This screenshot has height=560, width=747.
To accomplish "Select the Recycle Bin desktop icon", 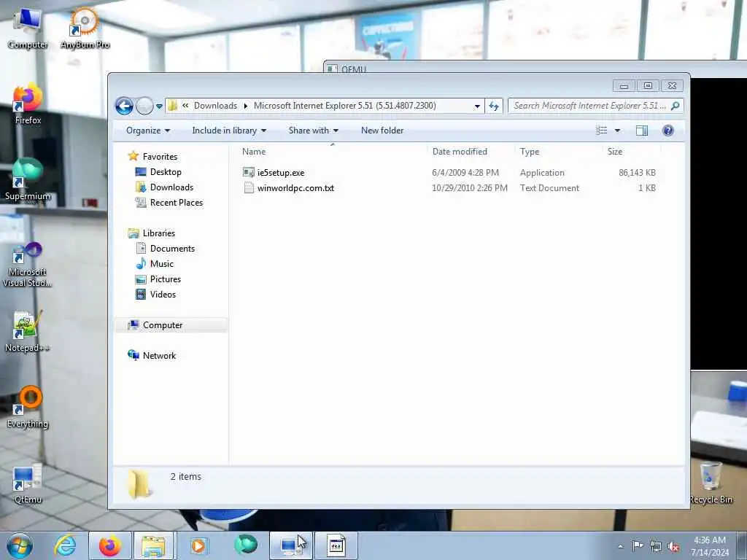I will 711,483.
